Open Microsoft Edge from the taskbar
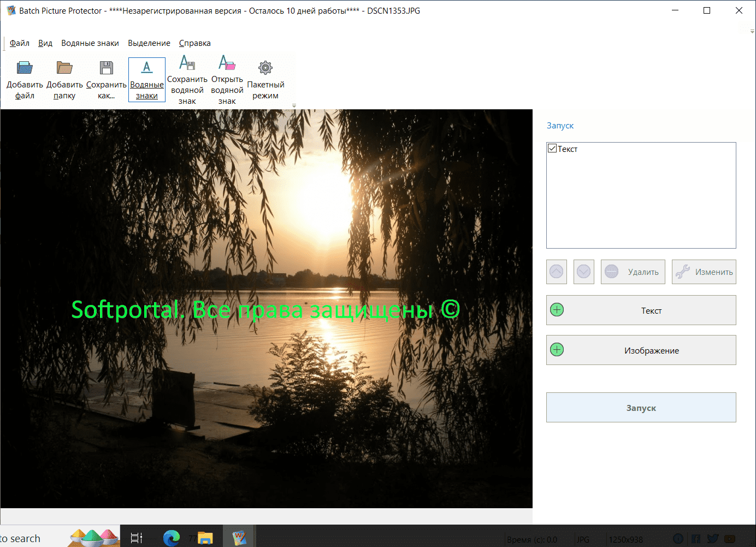The width and height of the screenshot is (756, 547). click(172, 538)
